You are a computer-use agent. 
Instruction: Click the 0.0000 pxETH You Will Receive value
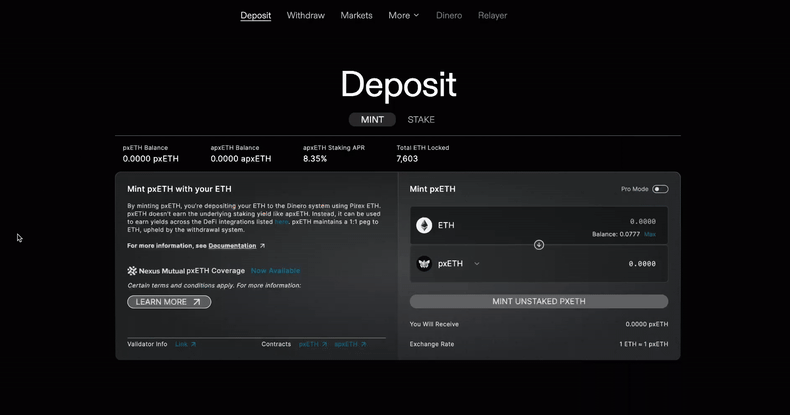647,324
